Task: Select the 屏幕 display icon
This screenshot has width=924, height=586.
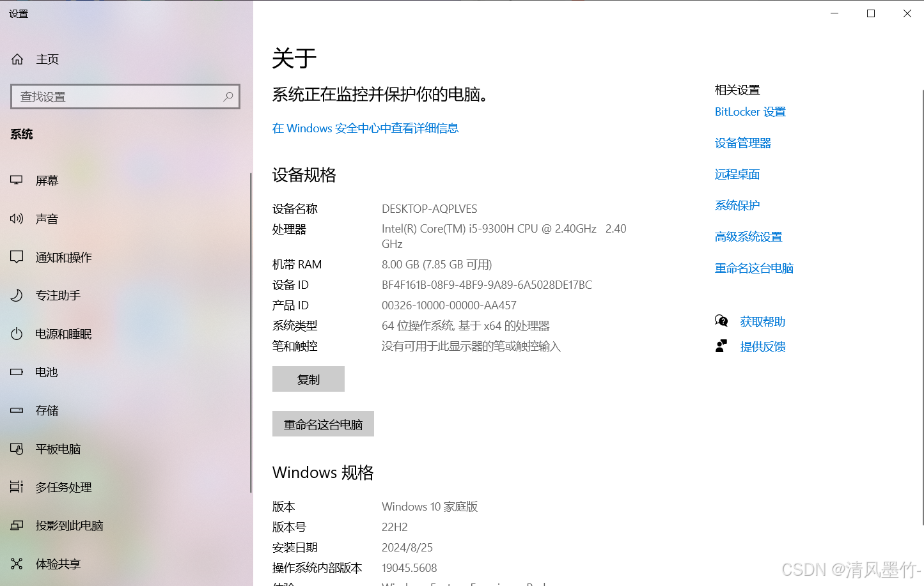Action: click(x=17, y=180)
